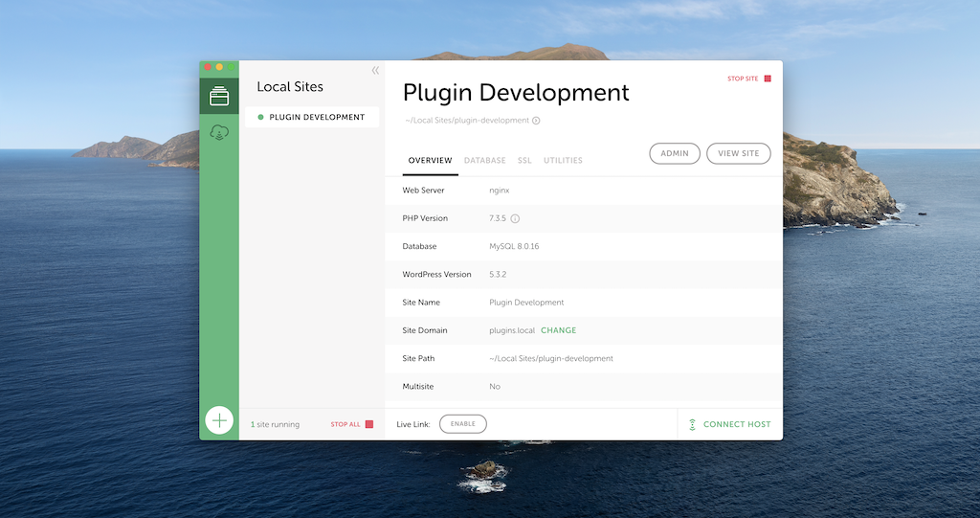Viewport: 980px width, 518px height.
Task: Click the arrow icon beside site folder path
Action: [536, 121]
